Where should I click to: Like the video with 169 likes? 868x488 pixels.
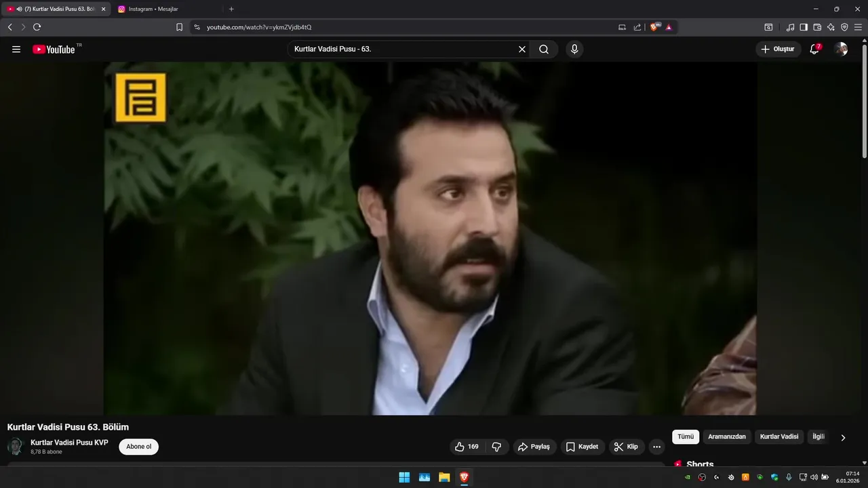pos(467,447)
